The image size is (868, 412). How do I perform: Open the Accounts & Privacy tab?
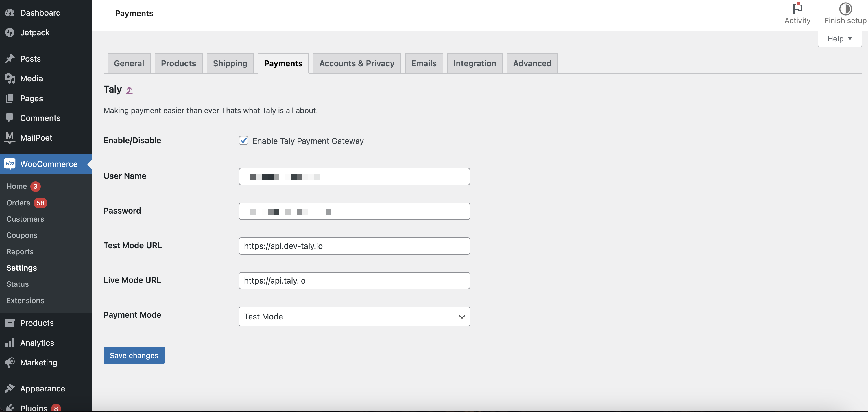(x=357, y=63)
